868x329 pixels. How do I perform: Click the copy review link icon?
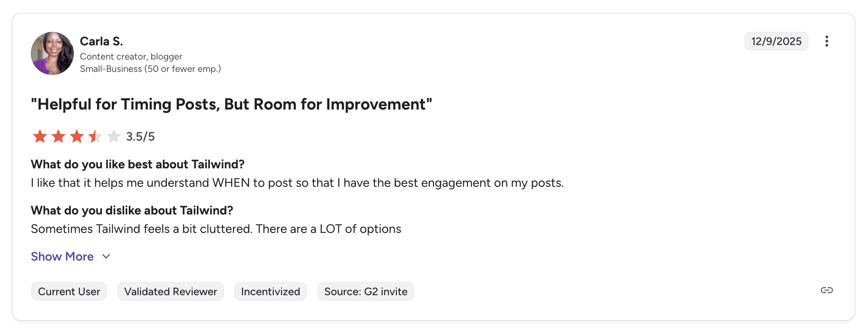827,291
